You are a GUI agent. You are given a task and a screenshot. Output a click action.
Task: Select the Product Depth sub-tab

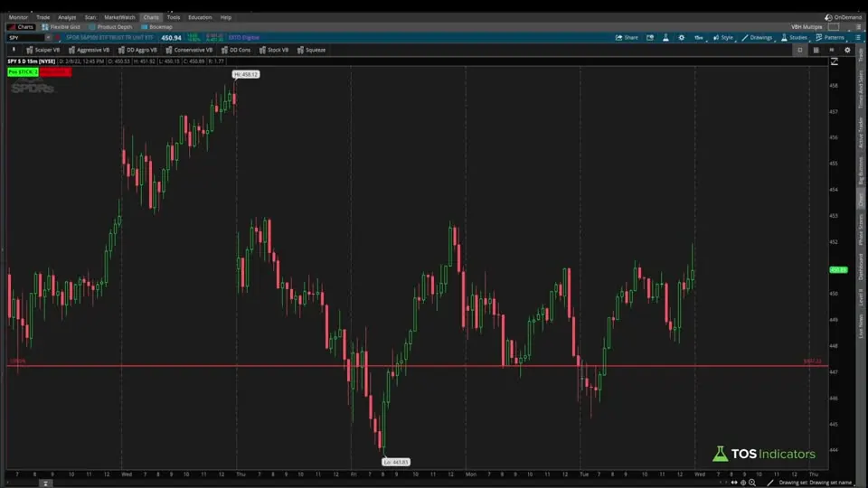(110, 26)
